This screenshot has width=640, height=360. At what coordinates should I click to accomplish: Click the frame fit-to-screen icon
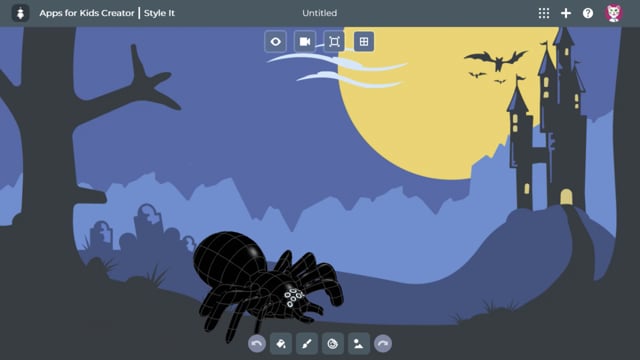(x=334, y=42)
